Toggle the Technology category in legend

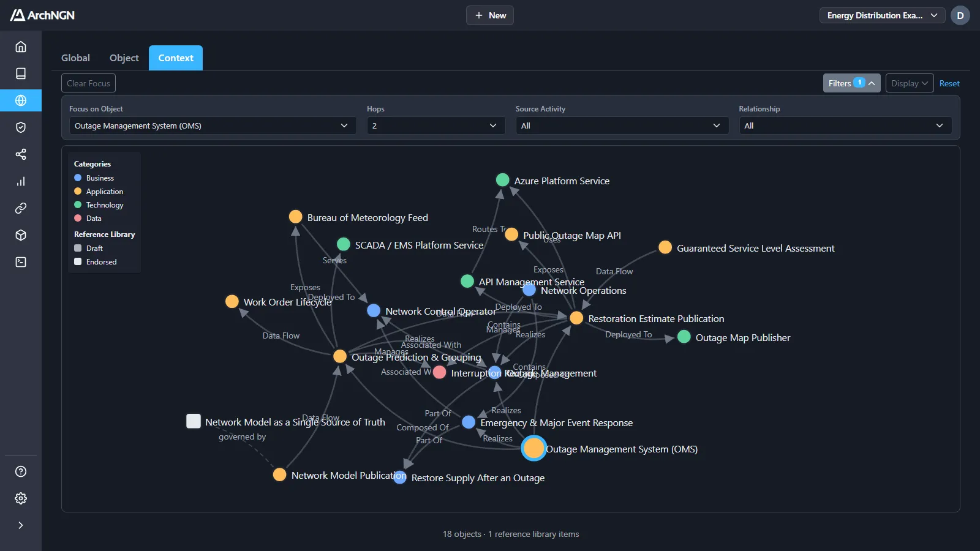click(99, 205)
